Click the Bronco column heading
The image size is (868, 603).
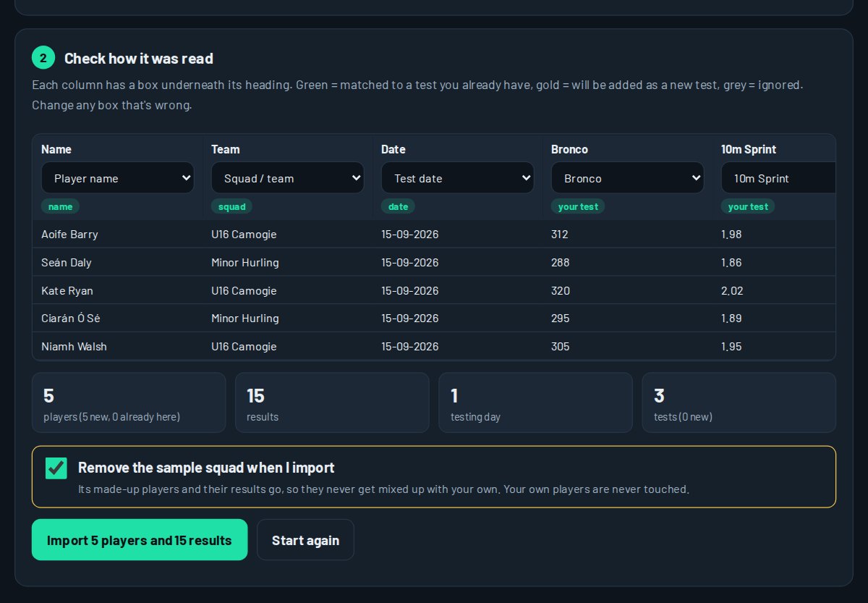[569, 149]
